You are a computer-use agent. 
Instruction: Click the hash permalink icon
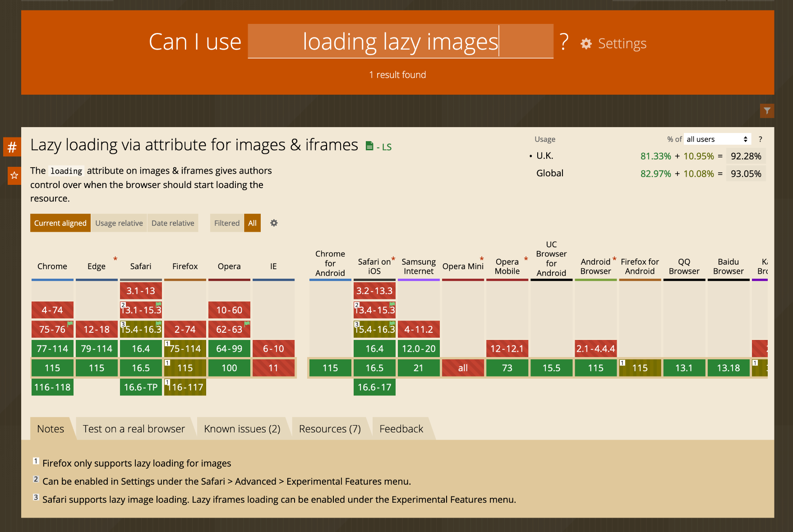(12, 147)
